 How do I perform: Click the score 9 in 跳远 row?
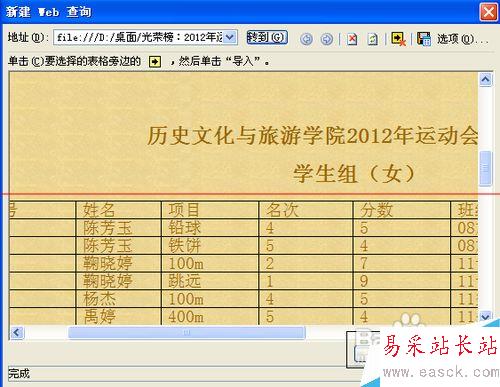(x=364, y=281)
